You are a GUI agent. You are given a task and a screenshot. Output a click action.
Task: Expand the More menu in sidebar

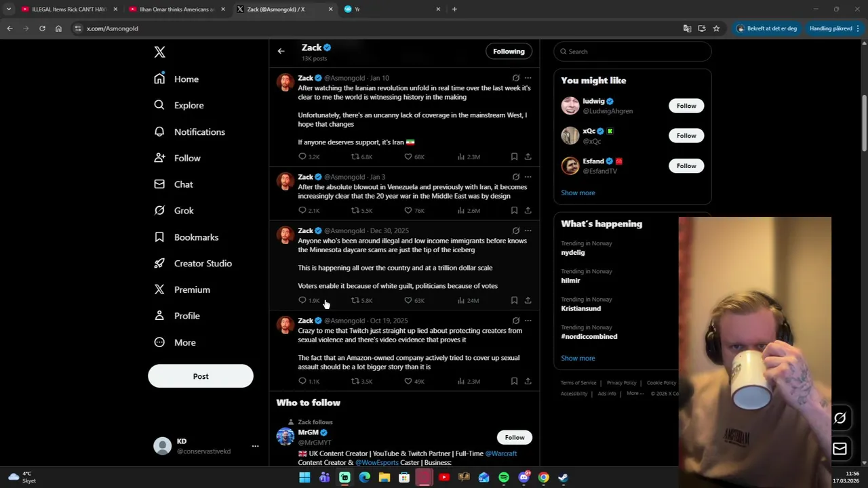[x=175, y=342]
